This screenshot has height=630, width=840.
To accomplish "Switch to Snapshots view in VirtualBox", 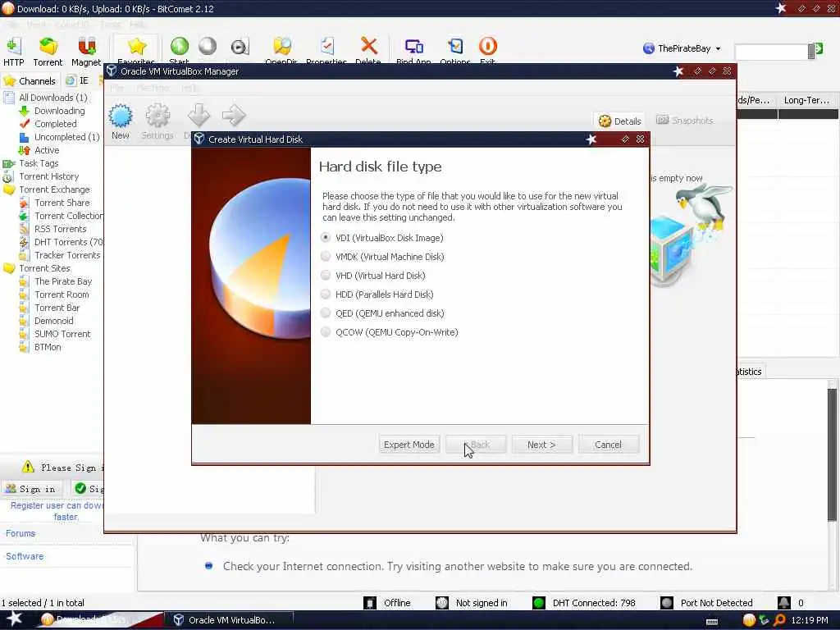I will 685,121.
